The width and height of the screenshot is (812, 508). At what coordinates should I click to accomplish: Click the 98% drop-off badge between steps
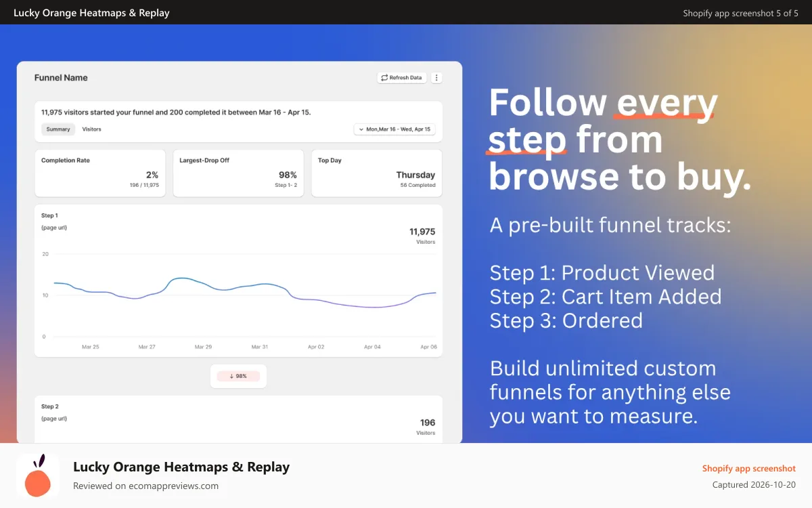[x=238, y=376]
